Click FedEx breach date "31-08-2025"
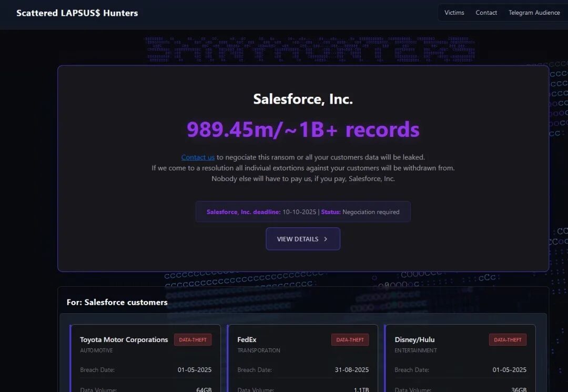 point(352,370)
